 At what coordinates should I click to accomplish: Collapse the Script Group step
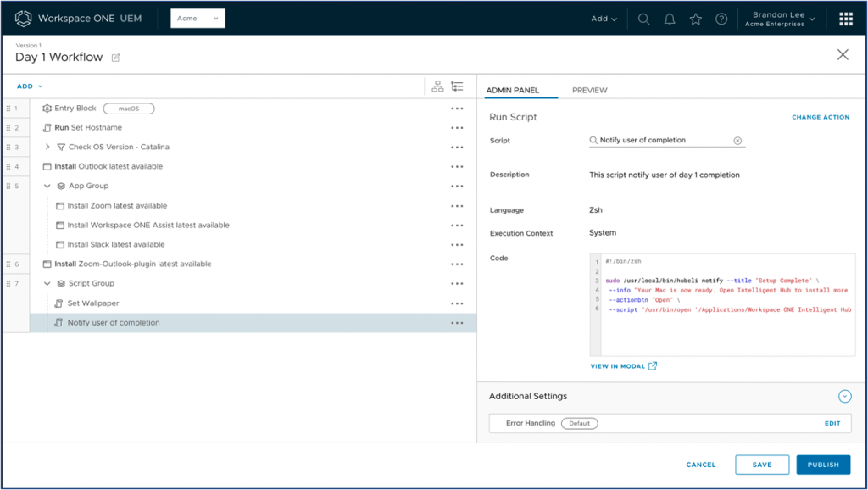pos(47,283)
